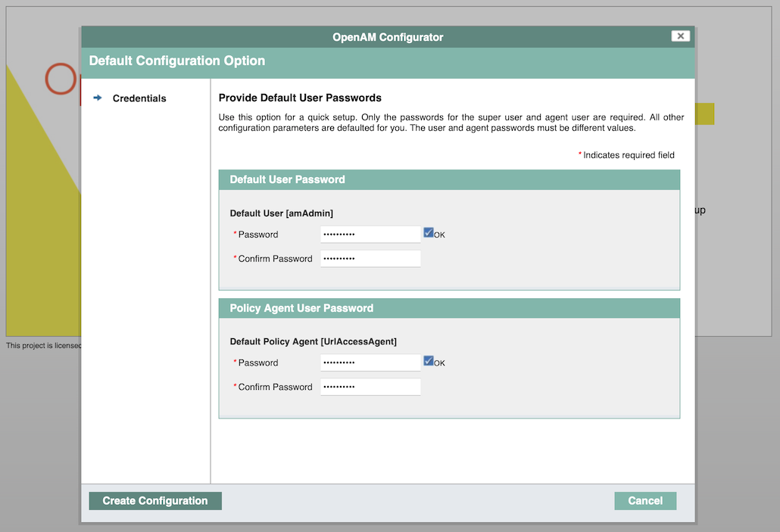Viewport: 780px width, 532px height.
Task: Focus the UrlAccessAgent Password field
Action: (x=370, y=362)
